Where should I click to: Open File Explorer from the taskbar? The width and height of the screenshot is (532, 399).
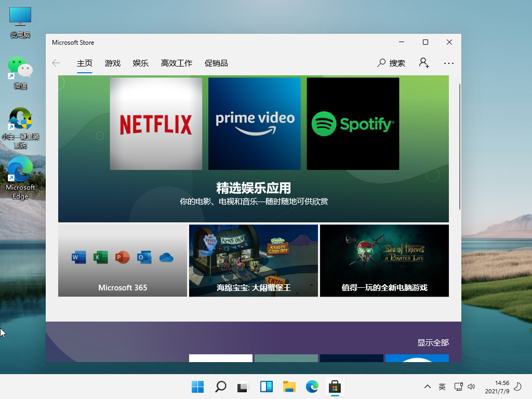[x=289, y=387]
